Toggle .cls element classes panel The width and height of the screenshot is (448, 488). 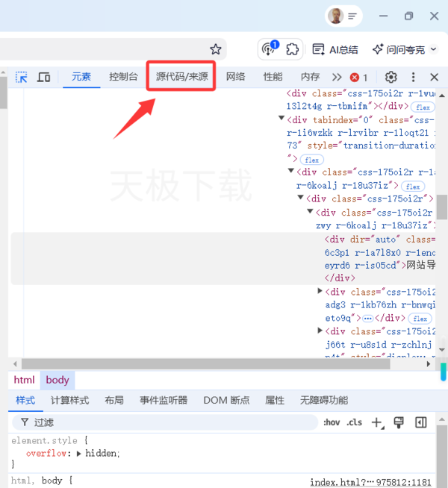[354, 422]
